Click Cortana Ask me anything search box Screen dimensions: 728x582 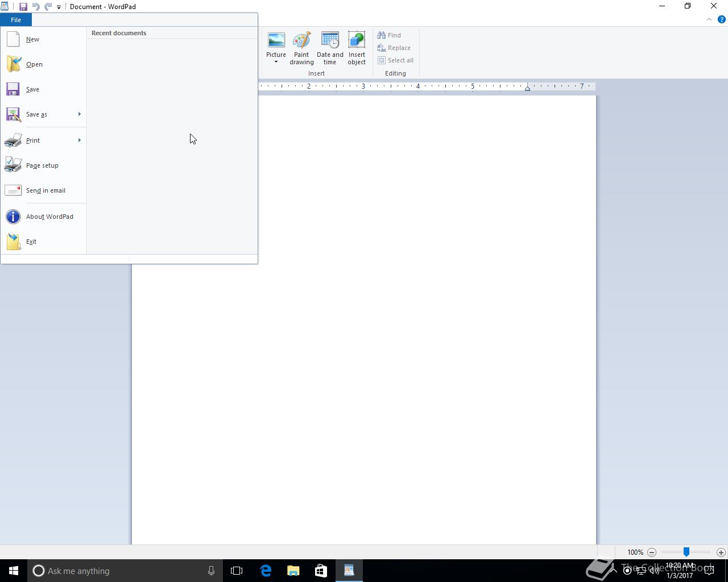click(124, 571)
